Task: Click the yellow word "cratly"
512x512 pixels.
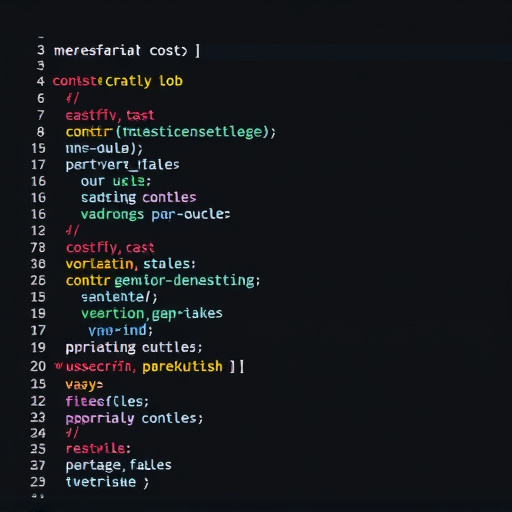Action: click(128, 81)
